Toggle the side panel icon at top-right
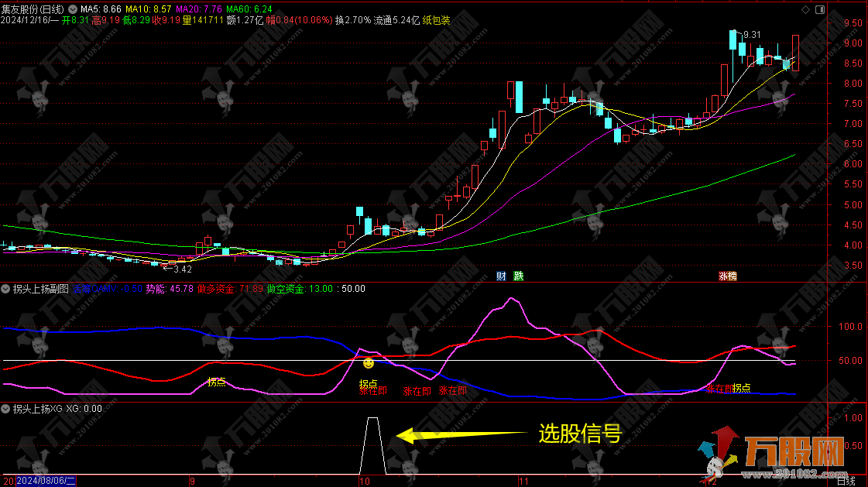 tap(820, 9)
